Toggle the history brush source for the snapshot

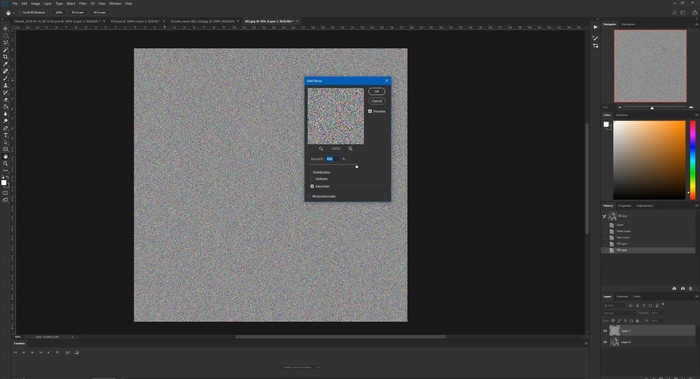[x=604, y=217]
